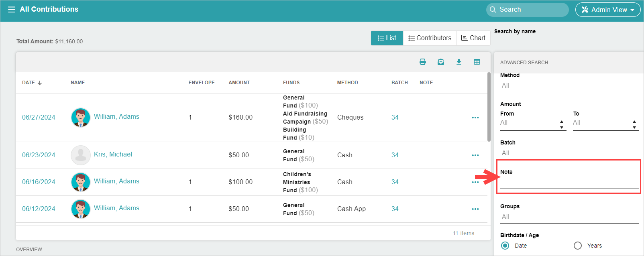Screen dimensions: 644x256
Task: Select the Years radio button
Action: click(x=578, y=246)
